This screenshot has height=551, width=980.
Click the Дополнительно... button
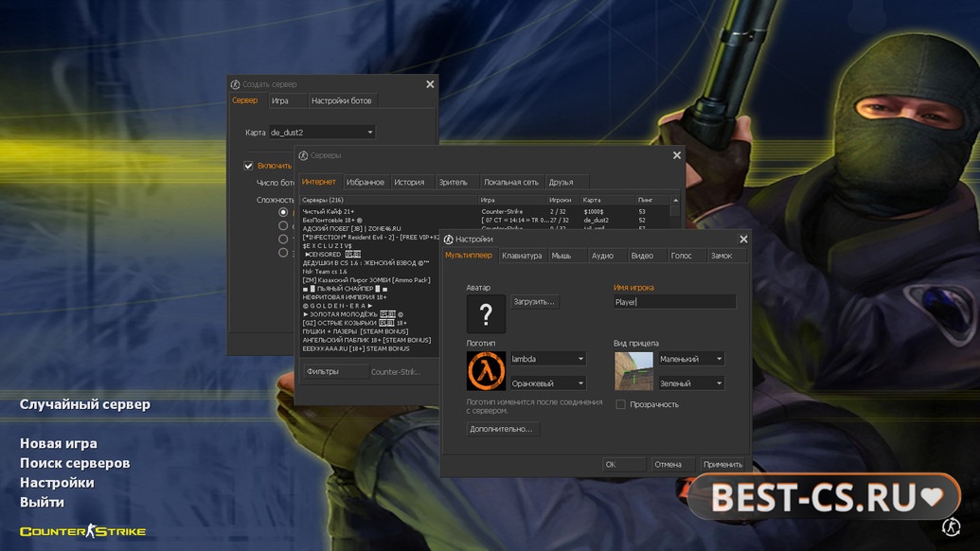click(x=501, y=429)
